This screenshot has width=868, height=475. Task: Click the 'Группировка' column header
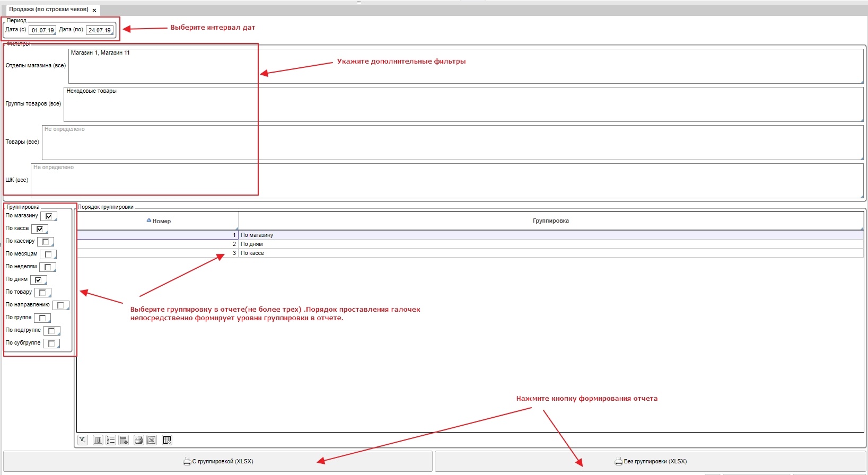click(550, 221)
